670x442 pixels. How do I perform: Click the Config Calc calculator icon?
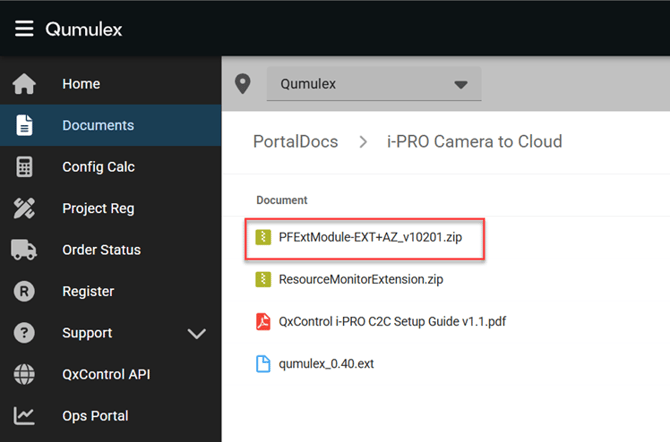pyautogui.click(x=24, y=167)
